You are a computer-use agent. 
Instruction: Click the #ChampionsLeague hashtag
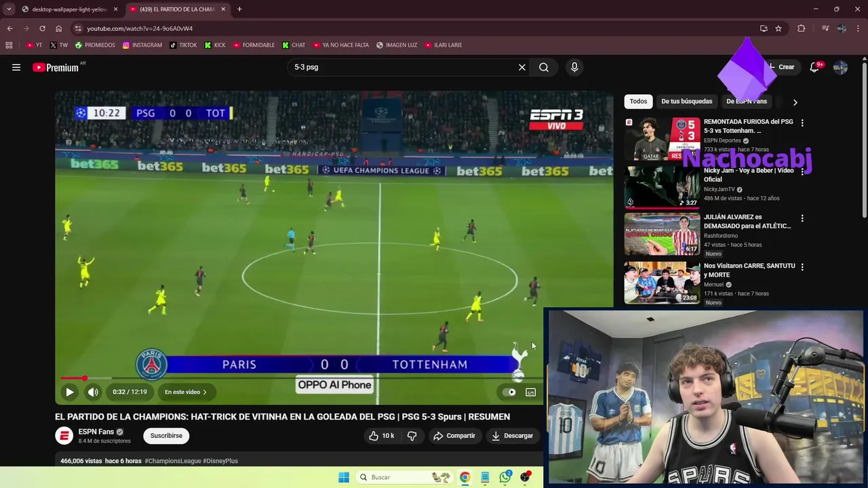coord(172,461)
